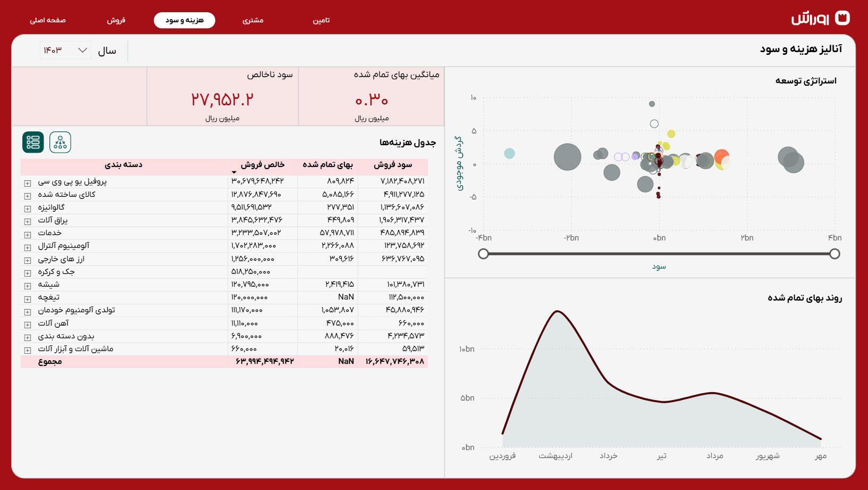Click the brand logo icon in the header

coord(842,18)
